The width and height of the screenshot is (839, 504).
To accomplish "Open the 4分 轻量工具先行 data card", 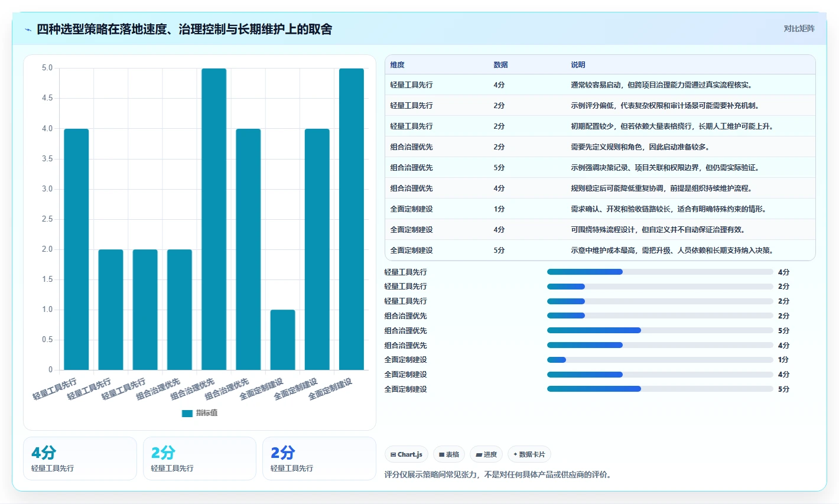I will 80,459.
